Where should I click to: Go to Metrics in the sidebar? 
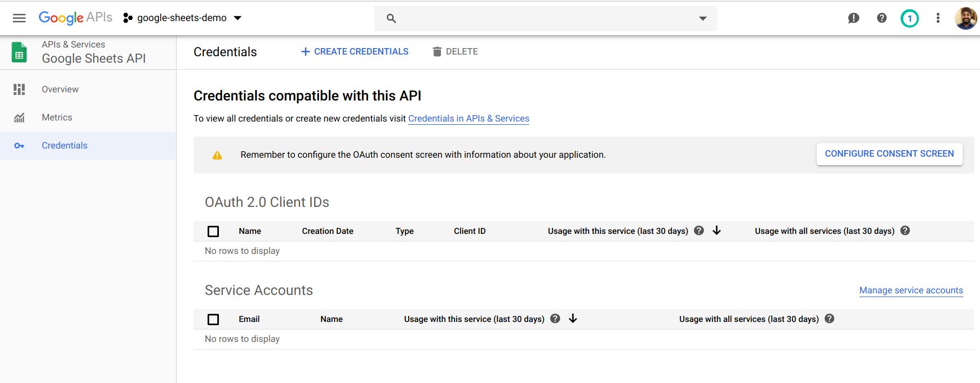coord(57,117)
